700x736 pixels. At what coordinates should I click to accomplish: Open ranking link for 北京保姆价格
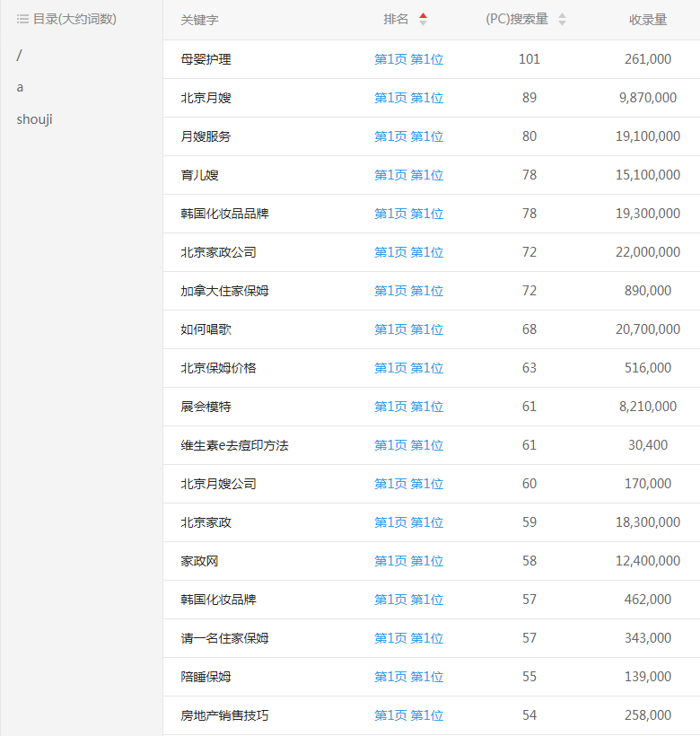click(408, 368)
